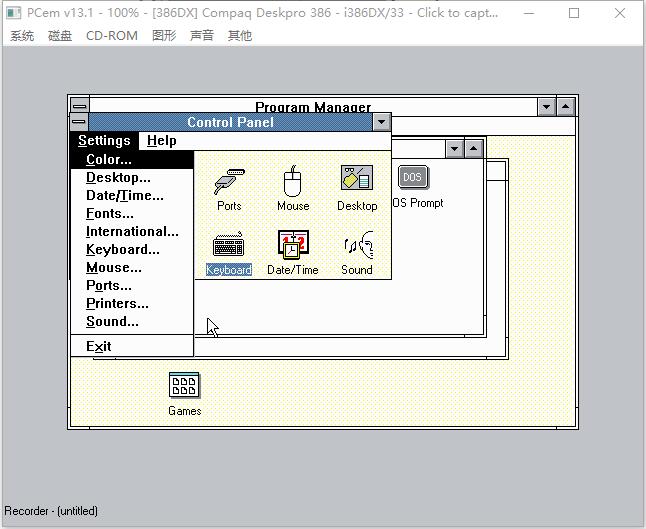This screenshot has width=646, height=529.
Task: Click the PCem application icon in title bar
Action: click(14, 13)
